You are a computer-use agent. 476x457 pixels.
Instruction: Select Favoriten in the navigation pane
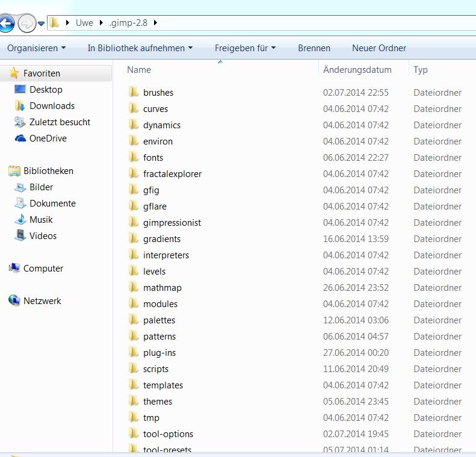42,73
